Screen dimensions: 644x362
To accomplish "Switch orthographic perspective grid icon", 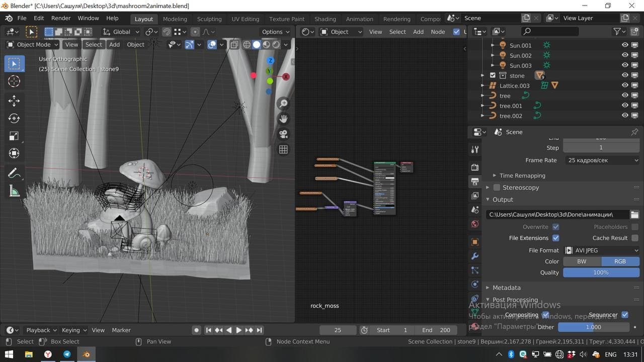I will 283,149.
